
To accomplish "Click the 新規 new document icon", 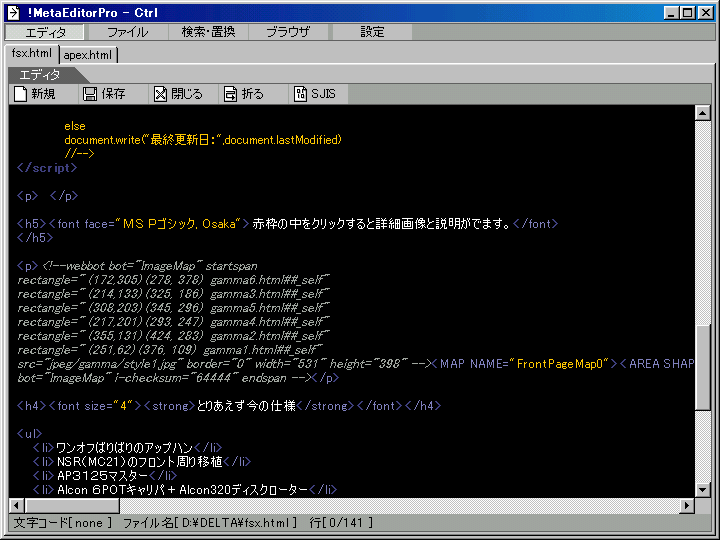I will click(21, 94).
